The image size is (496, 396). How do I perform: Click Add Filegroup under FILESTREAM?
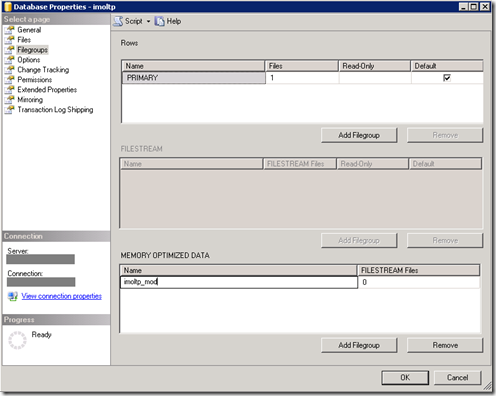click(x=359, y=241)
